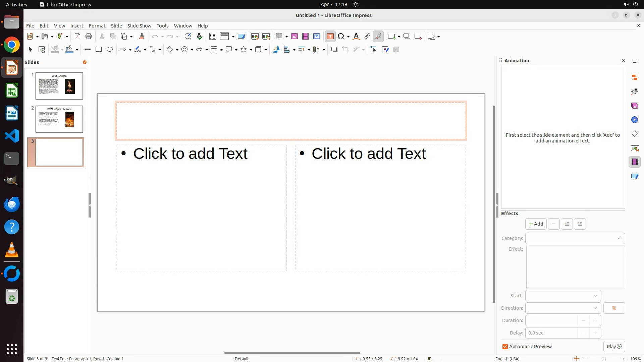Click the Add effect button
The height and width of the screenshot is (362, 644).
pyautogui.click(x=536, y=224)
